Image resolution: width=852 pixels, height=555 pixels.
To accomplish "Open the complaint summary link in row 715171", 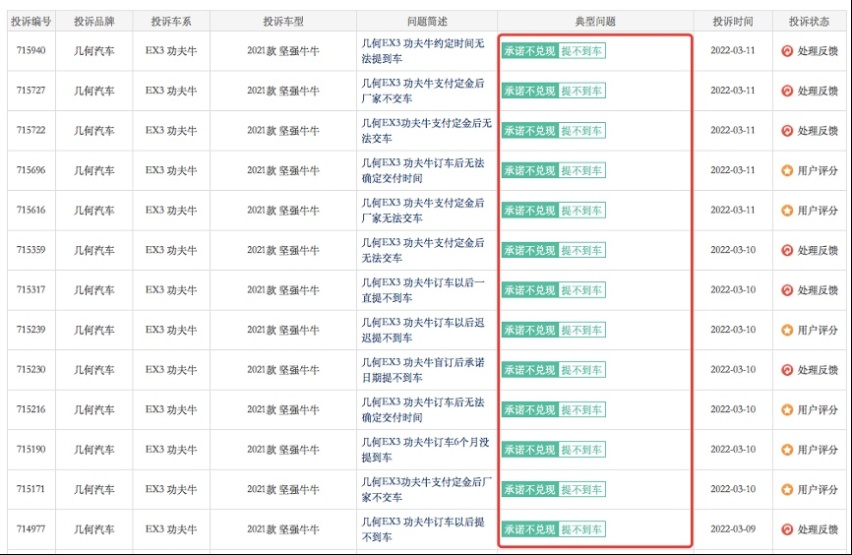I will point(427,489).
